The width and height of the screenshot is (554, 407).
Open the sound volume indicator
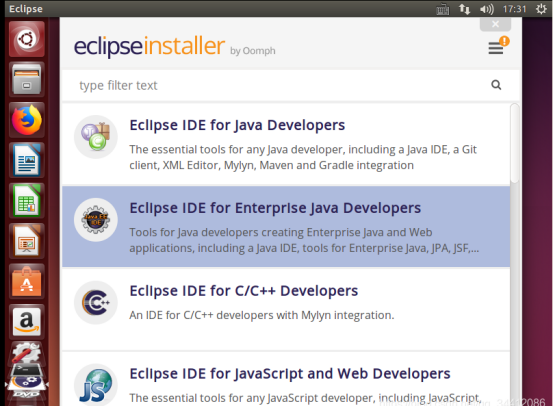coord(487,9)
